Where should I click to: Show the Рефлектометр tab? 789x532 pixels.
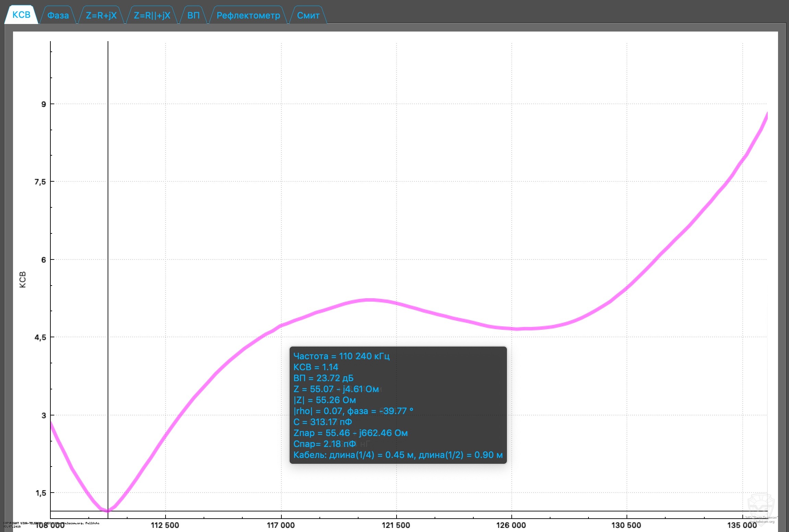point(248,15)
